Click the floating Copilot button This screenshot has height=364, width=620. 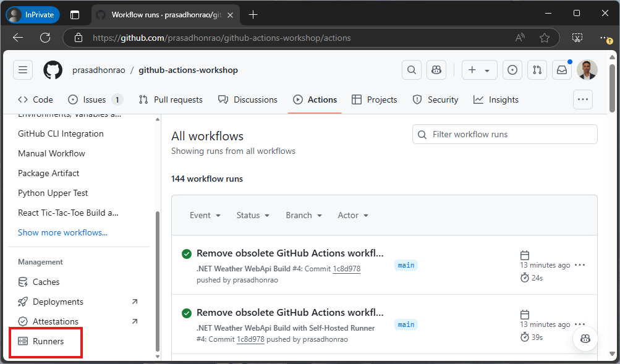pyautogui.click(x=585, y=339)
